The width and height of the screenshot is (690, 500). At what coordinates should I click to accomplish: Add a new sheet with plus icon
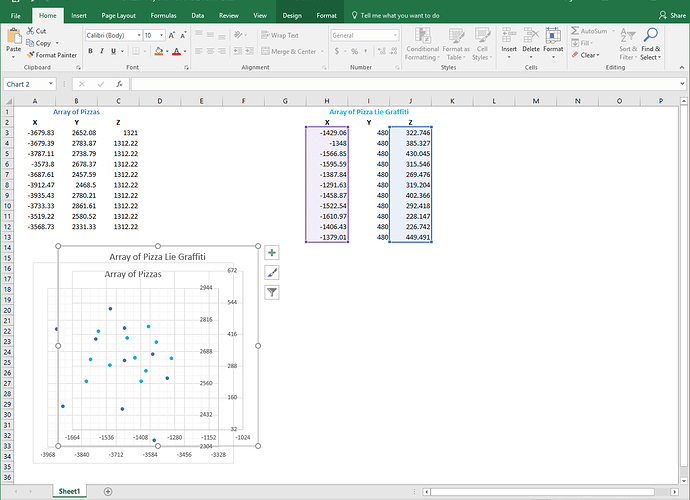coord(108,492)
